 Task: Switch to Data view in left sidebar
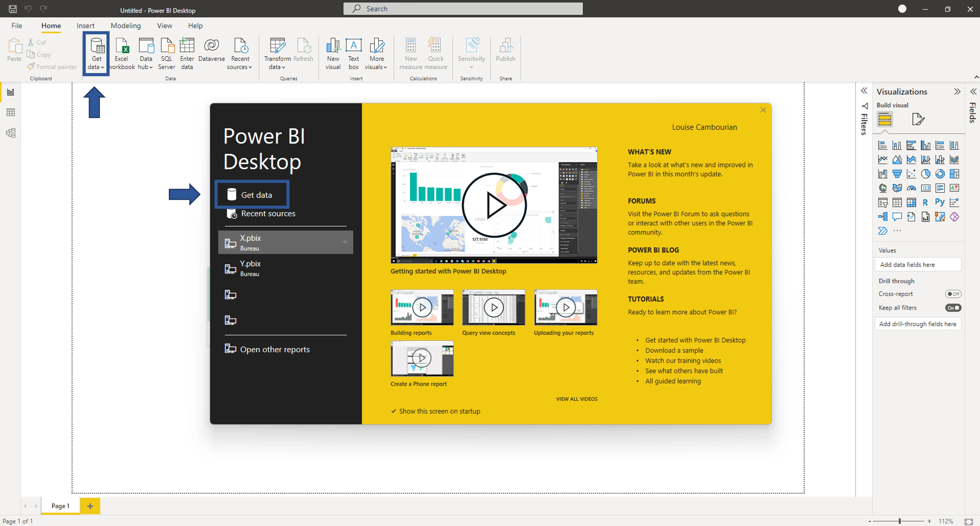pos(11,112)
